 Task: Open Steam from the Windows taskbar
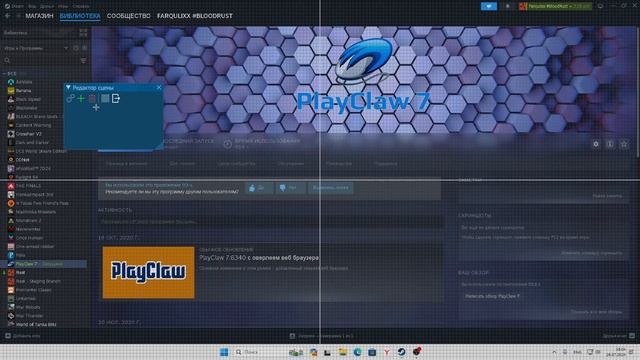(402, 352)
